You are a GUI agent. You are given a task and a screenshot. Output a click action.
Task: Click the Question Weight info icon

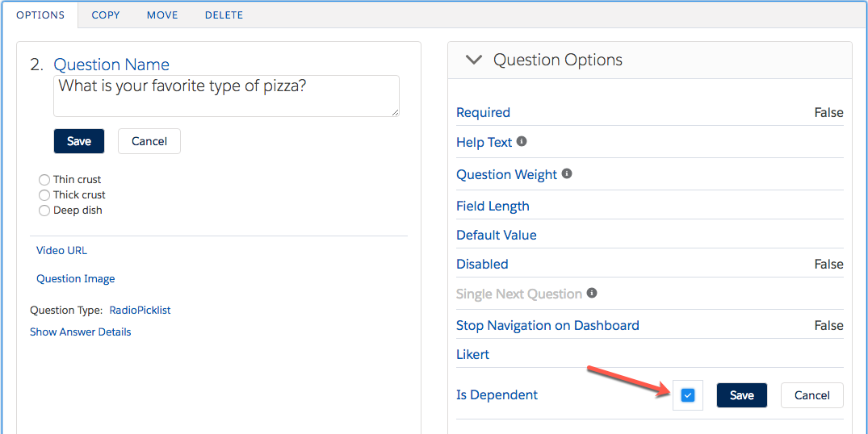(x=567, y=173)
